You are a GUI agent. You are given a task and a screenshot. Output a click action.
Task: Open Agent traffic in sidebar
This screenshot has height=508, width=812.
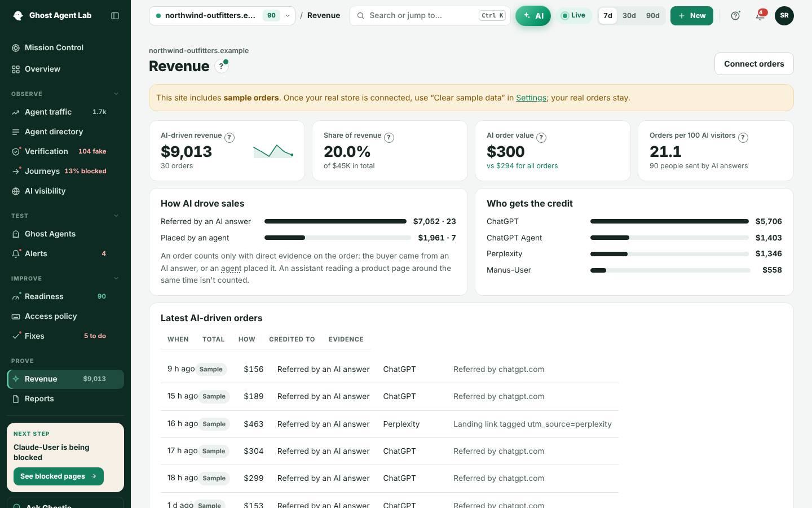(x=65, y=112)
